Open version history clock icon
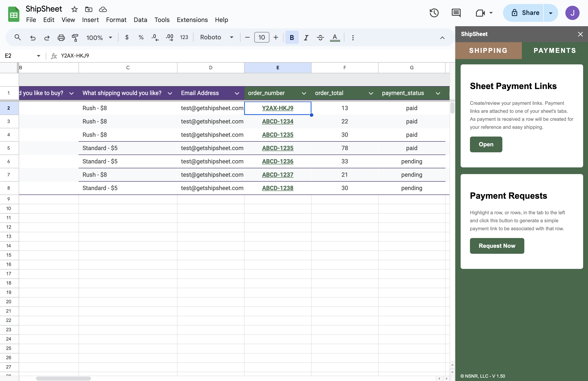This screenshot has width=588, height=381. (x=434, y=13)
